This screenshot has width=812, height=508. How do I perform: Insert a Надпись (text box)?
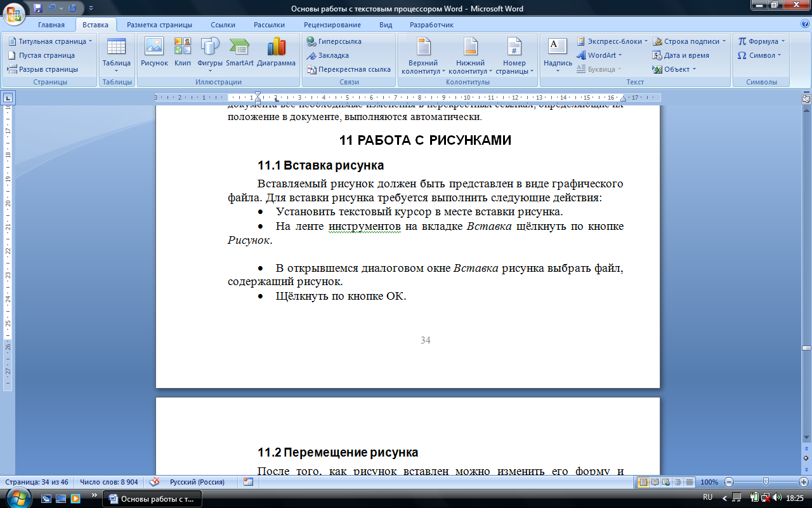coord(558,55)
